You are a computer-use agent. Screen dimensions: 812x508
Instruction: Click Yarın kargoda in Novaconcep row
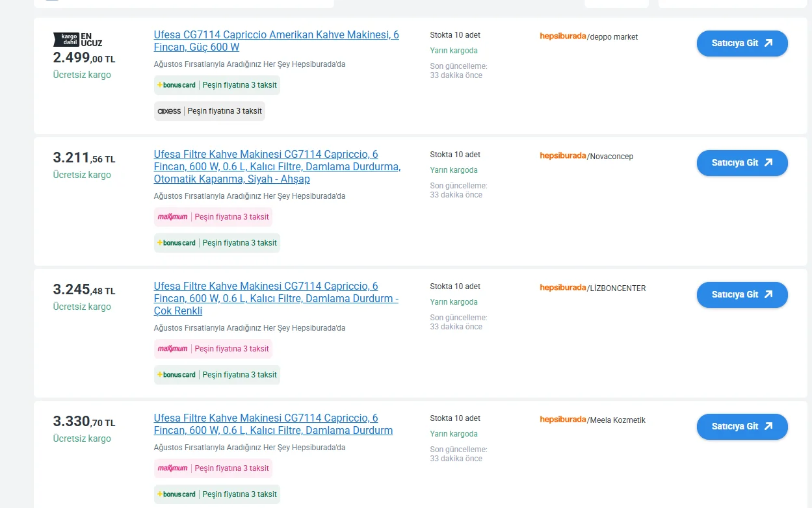click(454, 170)
